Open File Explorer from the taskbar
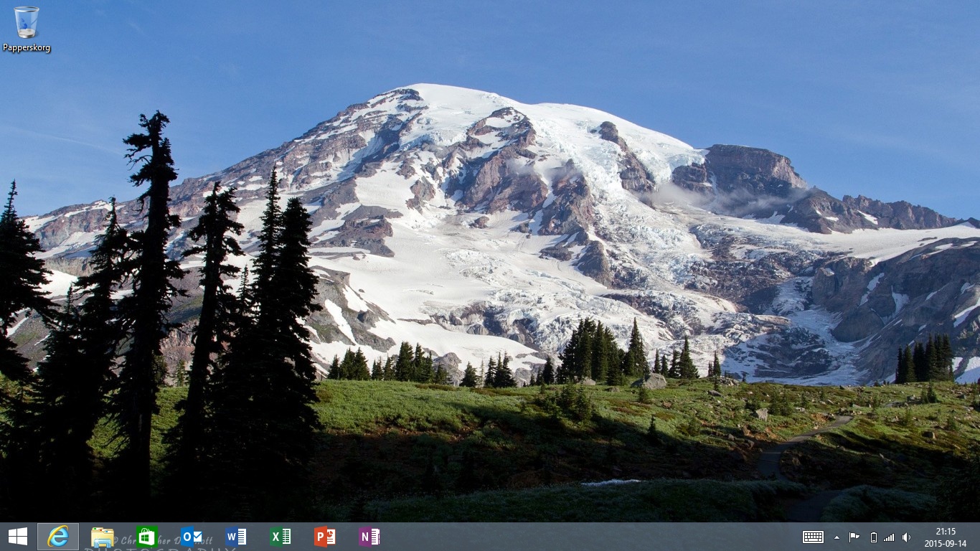980x551 pixels. pos(103,537)
